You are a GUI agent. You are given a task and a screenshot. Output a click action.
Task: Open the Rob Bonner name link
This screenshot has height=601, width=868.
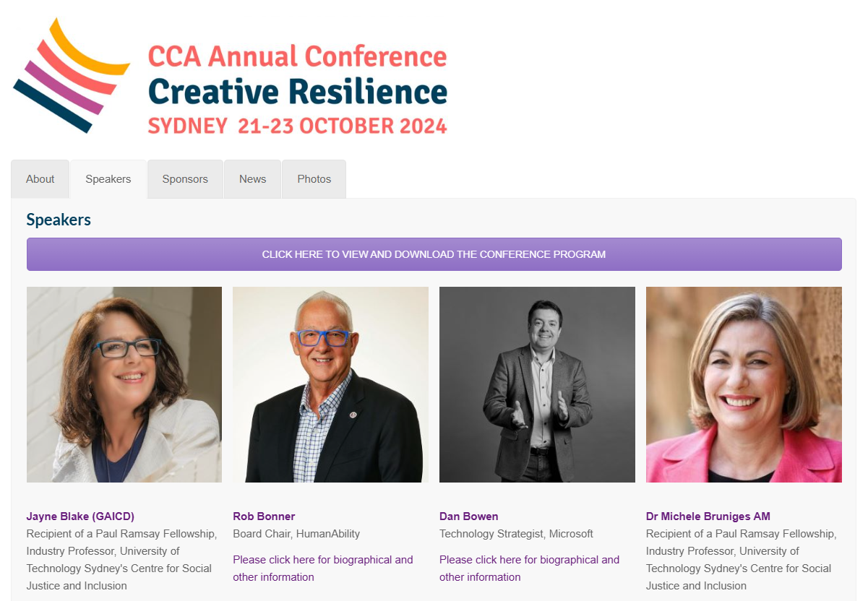pos(264,516)
